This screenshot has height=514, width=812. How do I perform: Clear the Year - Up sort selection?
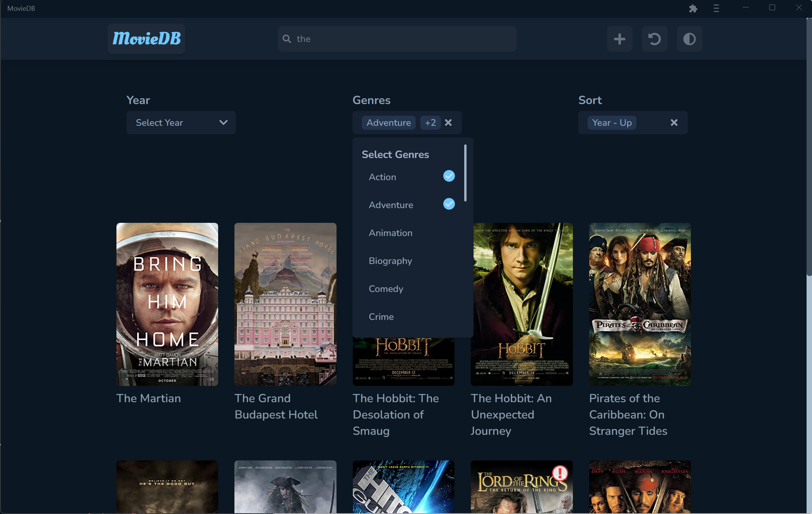click(x=674, y=123)
